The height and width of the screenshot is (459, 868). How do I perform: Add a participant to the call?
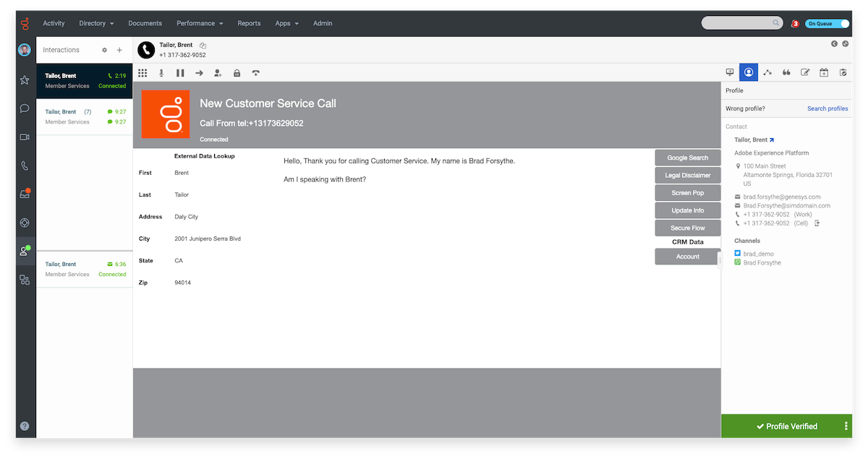tap(218, 72)
